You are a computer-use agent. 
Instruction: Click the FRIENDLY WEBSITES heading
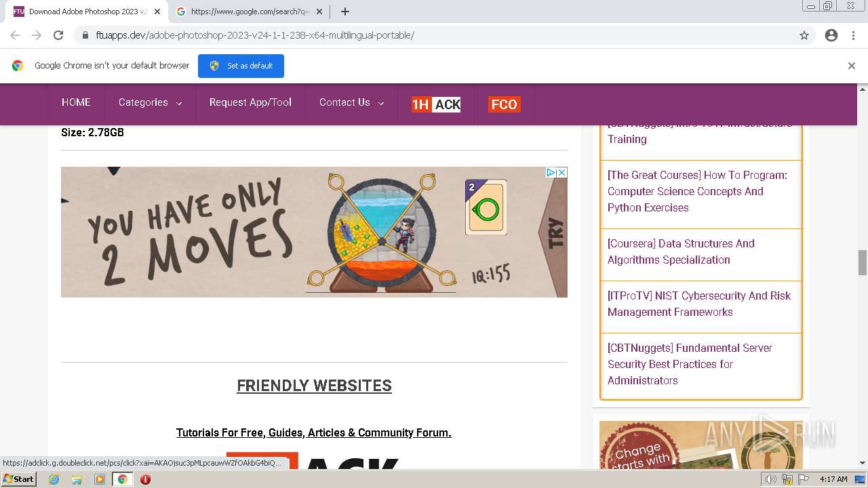click(314, 386)
